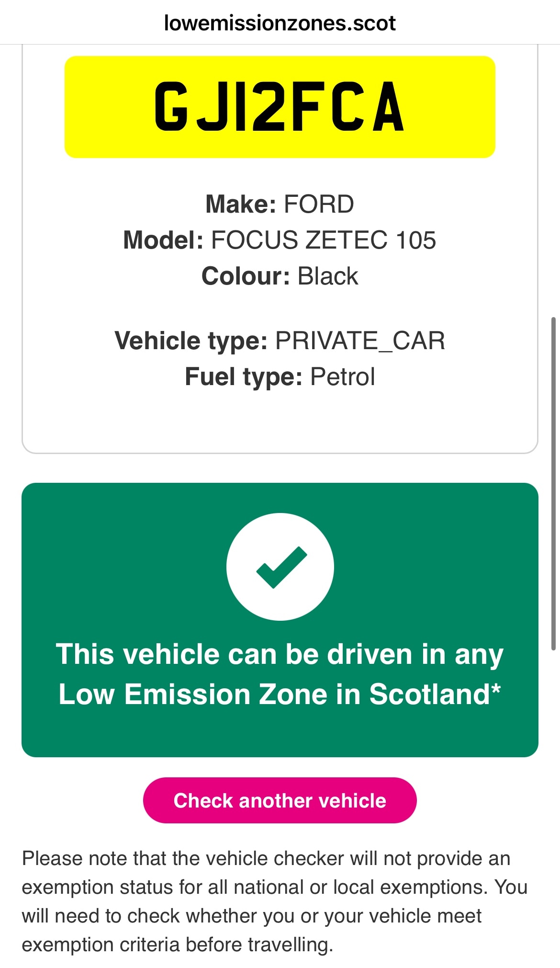Click the yellow GJ12FCA number plate
The image size is (560, 968).
coord(280,107)
